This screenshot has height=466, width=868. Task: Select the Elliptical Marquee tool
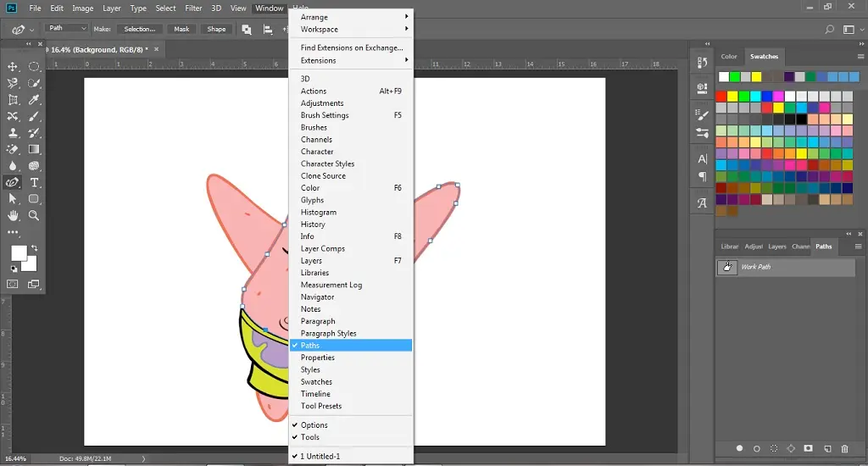pyautogui.click(x=34, y=67)
